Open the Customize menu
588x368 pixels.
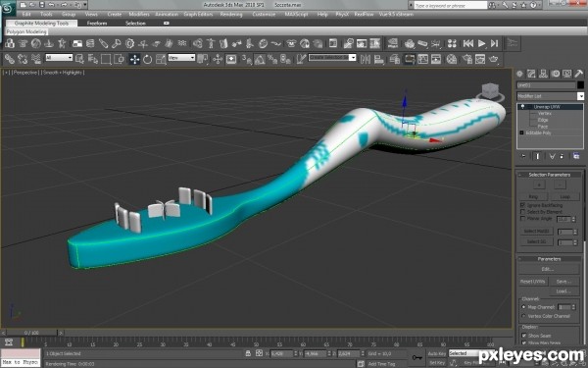click(x=264, y=14)
